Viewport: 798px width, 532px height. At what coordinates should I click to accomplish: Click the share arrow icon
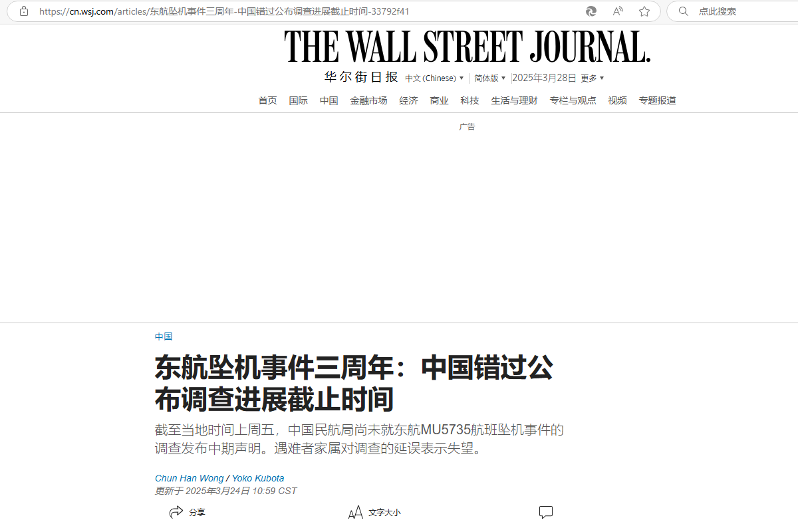[176, 512]
